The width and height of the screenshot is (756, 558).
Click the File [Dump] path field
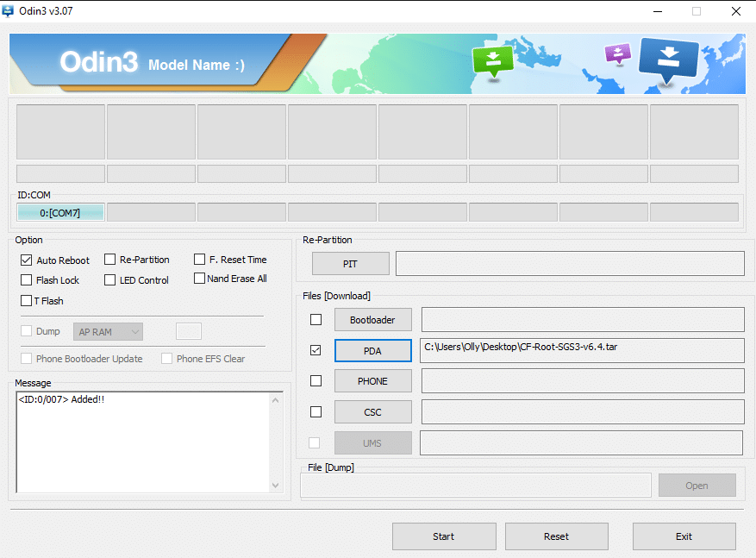[x=476, y=486]
